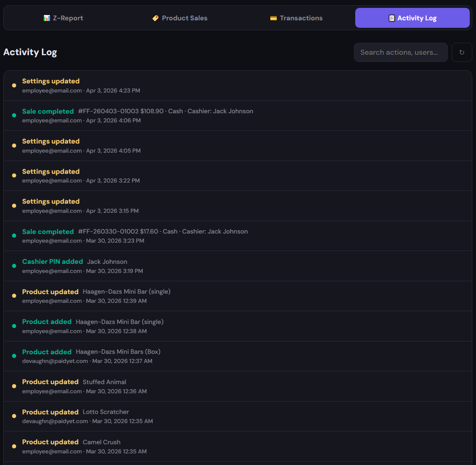
Task: Click Product added Haagen-Dazs Mini Bar (single)
Action: click(238, 326)
